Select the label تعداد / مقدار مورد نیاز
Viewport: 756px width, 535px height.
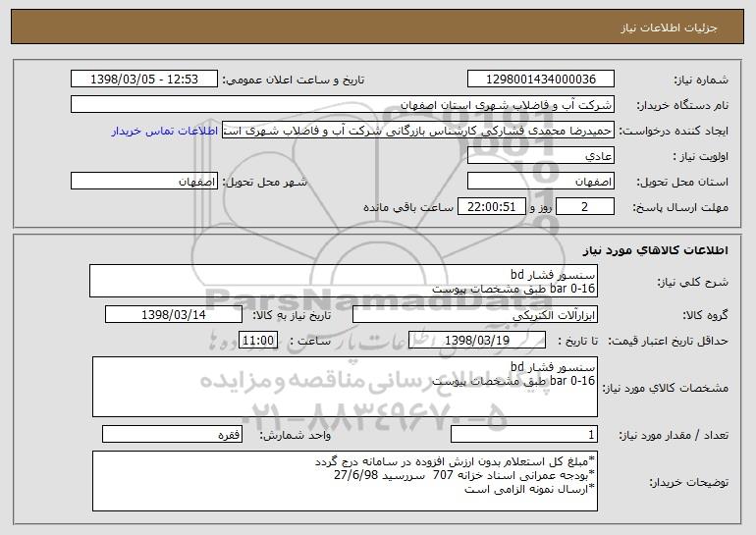(x=674, y=435)
